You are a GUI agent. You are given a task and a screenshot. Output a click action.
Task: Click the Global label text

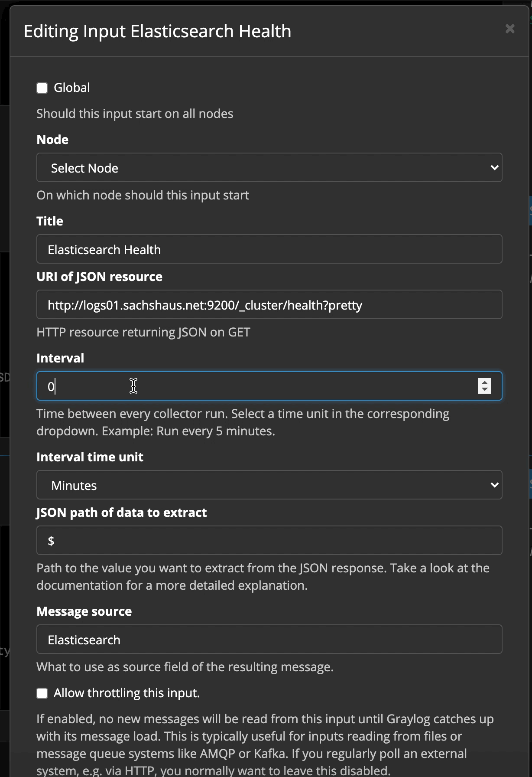72,88
